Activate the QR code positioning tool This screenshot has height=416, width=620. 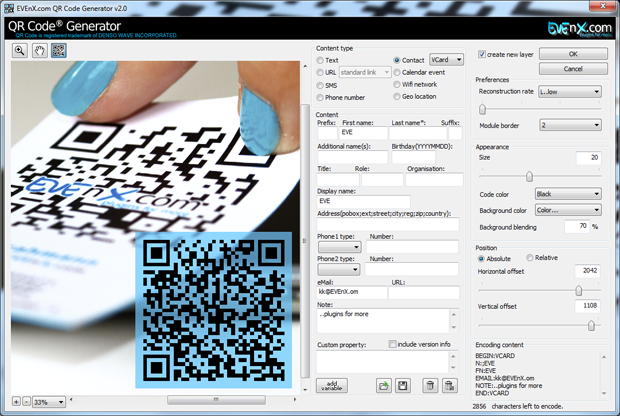tap(59, 51)
